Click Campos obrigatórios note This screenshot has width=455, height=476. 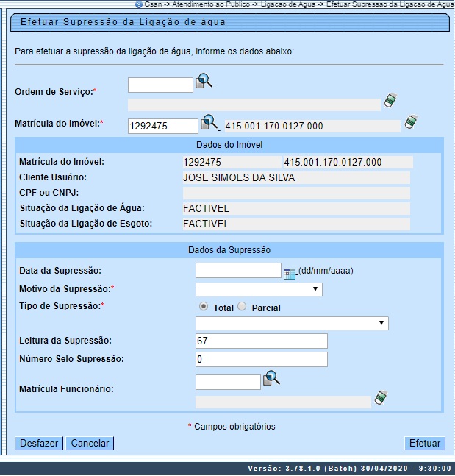[232, 427]
